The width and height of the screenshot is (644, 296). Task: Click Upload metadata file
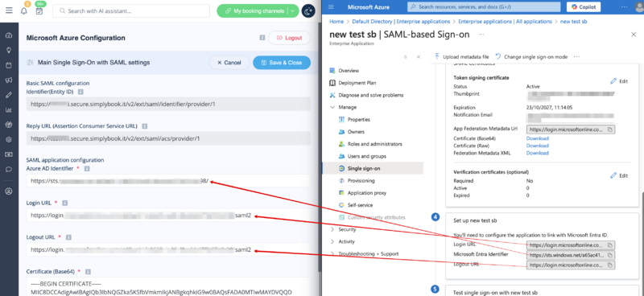tap(461, 56)
